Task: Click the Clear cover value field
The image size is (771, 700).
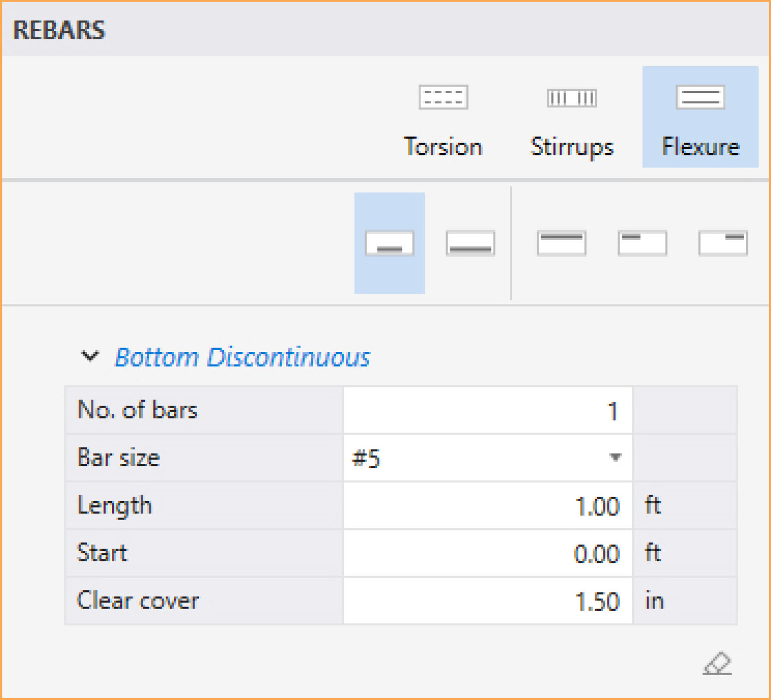Action: (x=487, y=601)
